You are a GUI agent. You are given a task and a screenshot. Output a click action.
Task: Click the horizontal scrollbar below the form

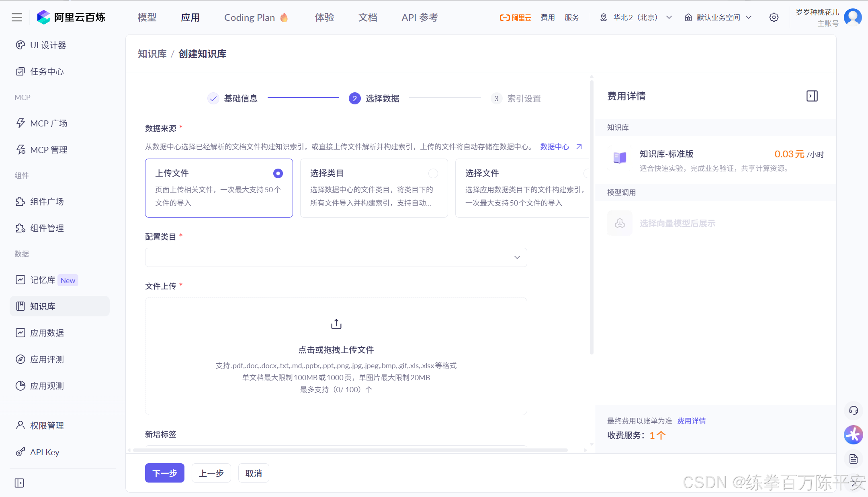point(350,450)
